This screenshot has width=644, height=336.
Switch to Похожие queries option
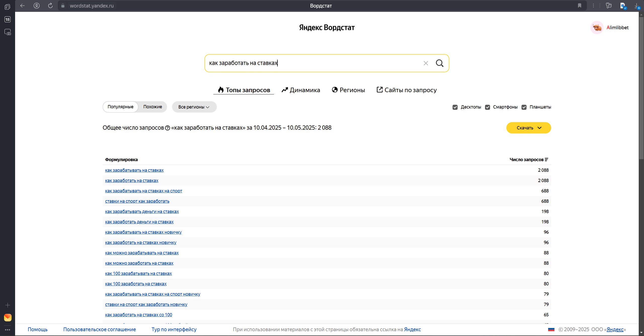point(152,107)
